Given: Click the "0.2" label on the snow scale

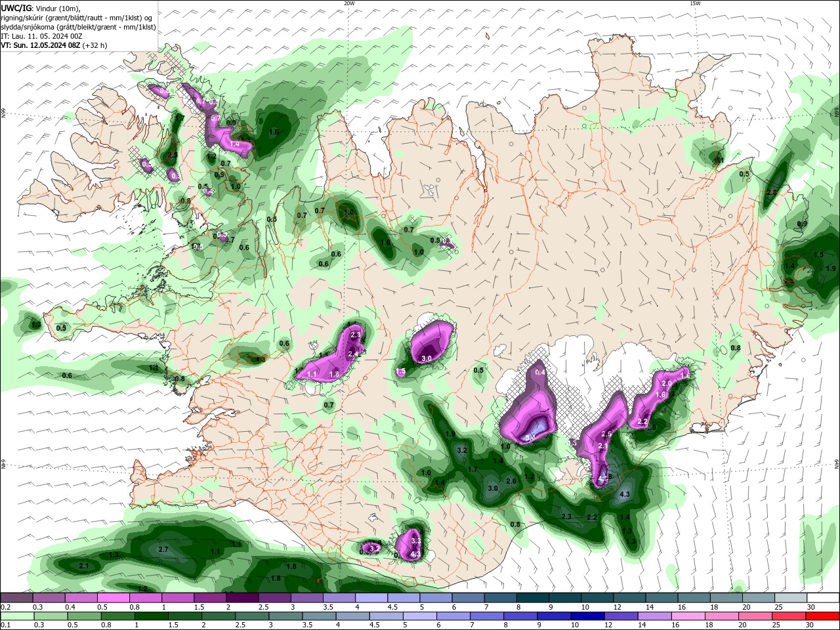Looking at the screenshot, I should click(5, 607).
